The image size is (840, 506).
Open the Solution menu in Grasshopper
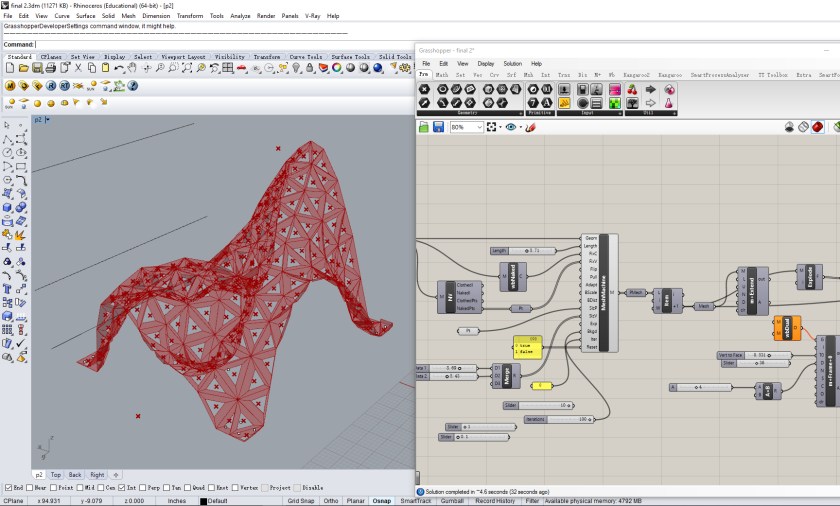pyautogui.click(x=512, y=63)
